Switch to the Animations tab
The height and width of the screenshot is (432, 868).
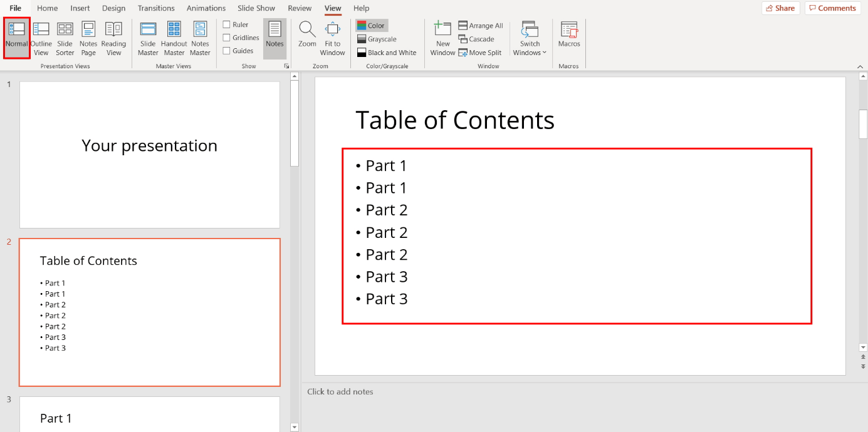[x=206, y=8]
